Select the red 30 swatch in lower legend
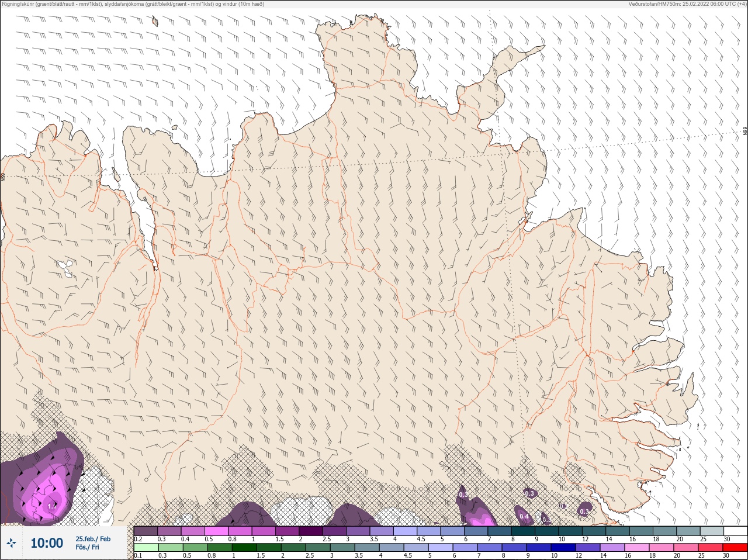 735,548
